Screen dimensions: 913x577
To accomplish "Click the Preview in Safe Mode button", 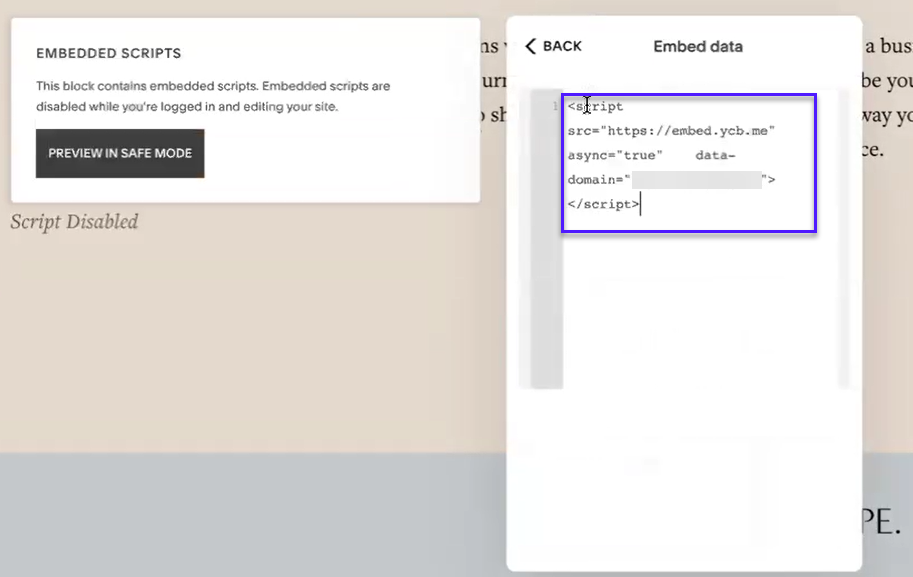I will (120, 153).
